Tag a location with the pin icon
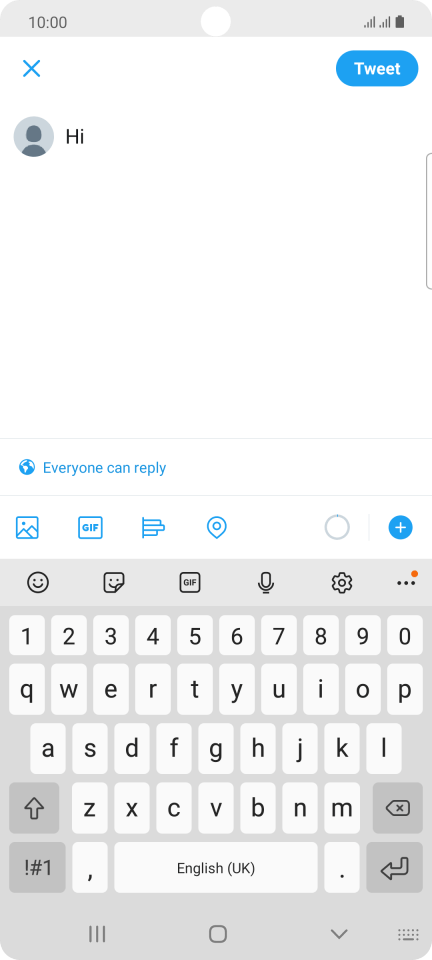 point(217,527)
